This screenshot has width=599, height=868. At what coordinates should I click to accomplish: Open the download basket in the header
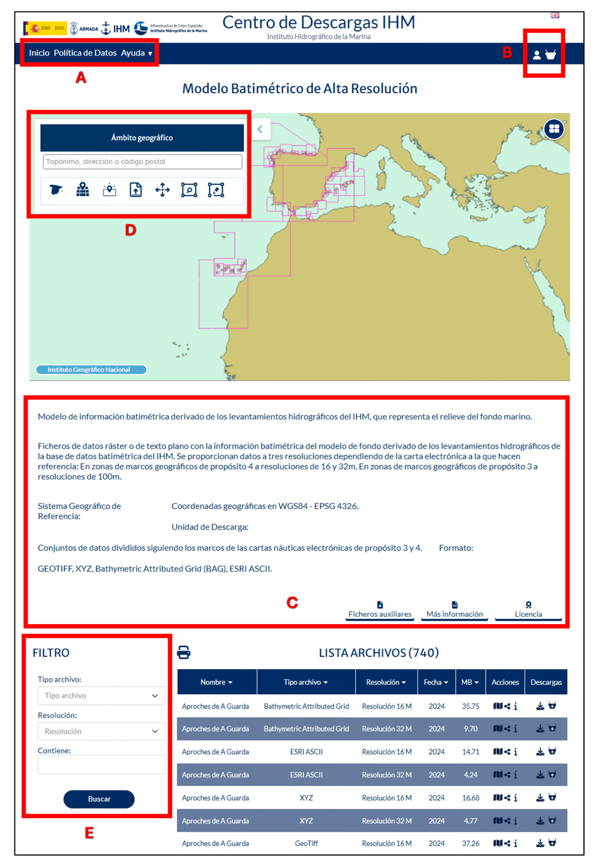550,55
